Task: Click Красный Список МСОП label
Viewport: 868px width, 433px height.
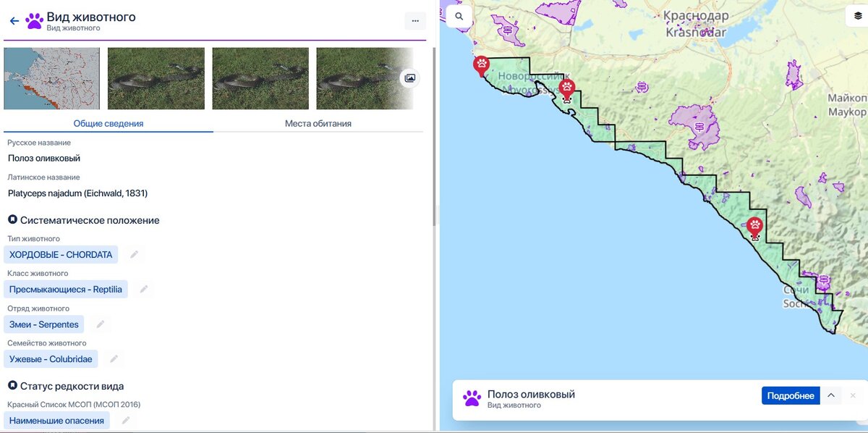Action: click(x=74, y=405)
